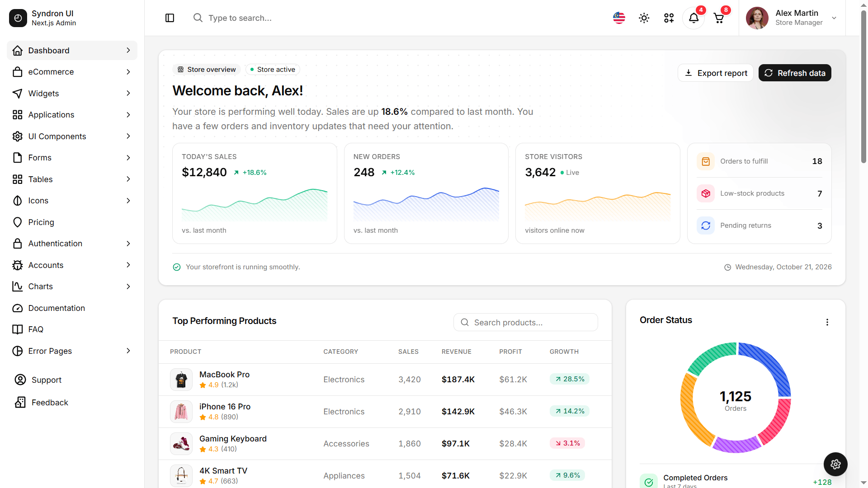Image resolution: width=868 pixels, height=488 pixels.
Task: Open the shopping cart icon
Action: coord(718,18)
